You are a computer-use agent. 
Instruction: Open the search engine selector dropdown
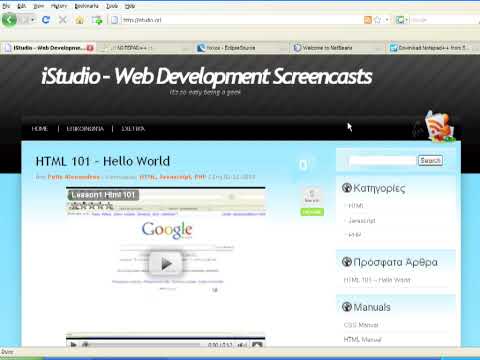402,20
